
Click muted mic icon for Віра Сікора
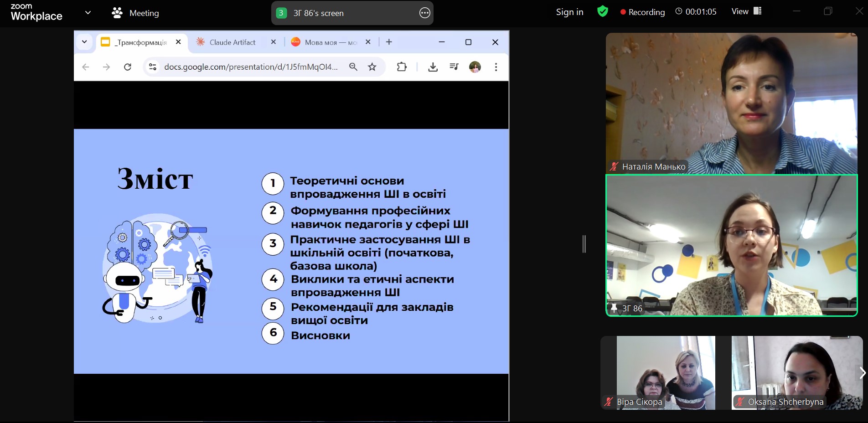coord(609,402)
